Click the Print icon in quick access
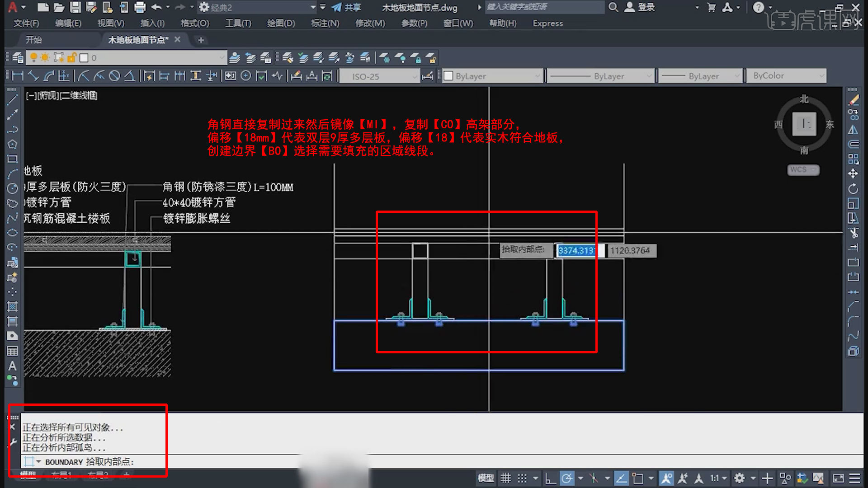This screenshot has width=868, height=488. [x=140, y=7]
